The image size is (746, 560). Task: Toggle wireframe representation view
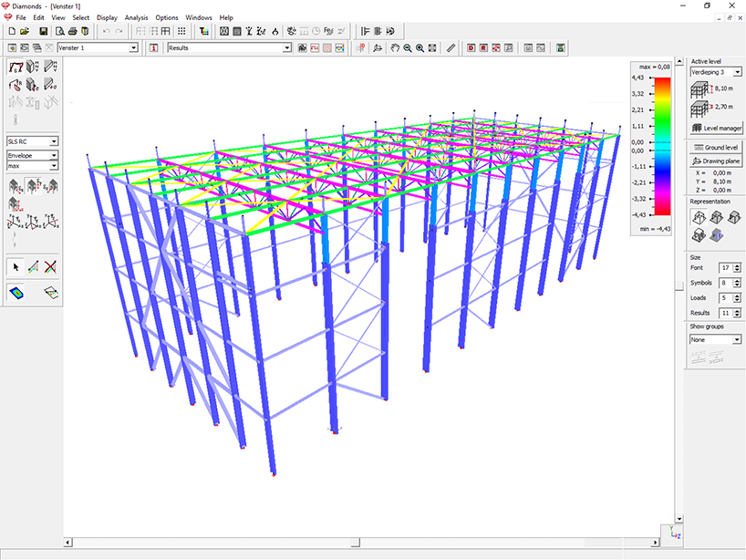698,217
